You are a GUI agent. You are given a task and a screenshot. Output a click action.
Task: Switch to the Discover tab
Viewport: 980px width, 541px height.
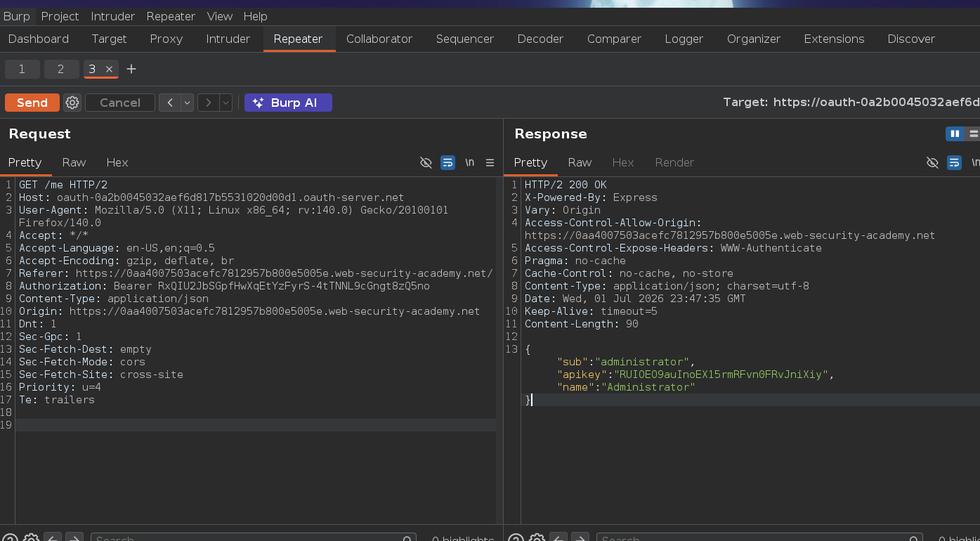coord(911,39)
